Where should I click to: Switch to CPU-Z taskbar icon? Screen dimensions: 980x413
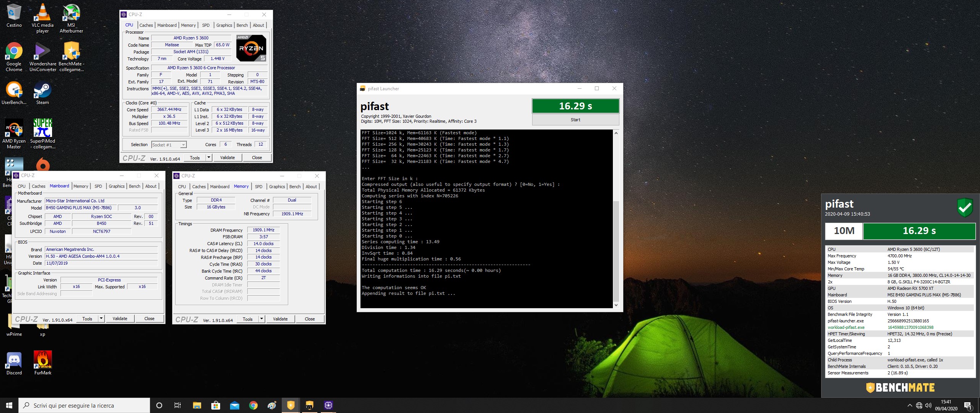coord(328,405)
